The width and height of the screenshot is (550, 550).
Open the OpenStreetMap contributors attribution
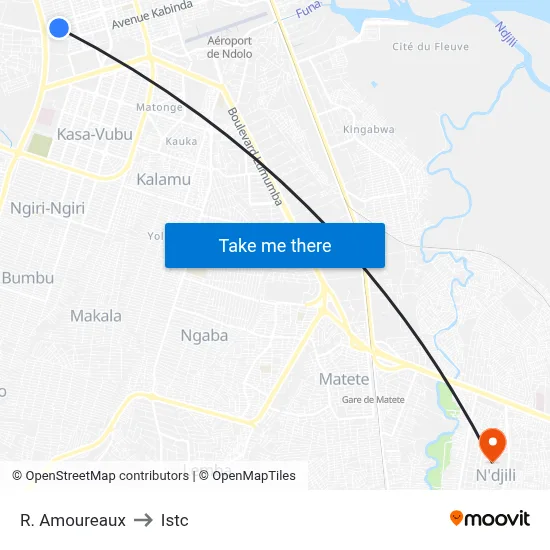(x=100, y=476)
